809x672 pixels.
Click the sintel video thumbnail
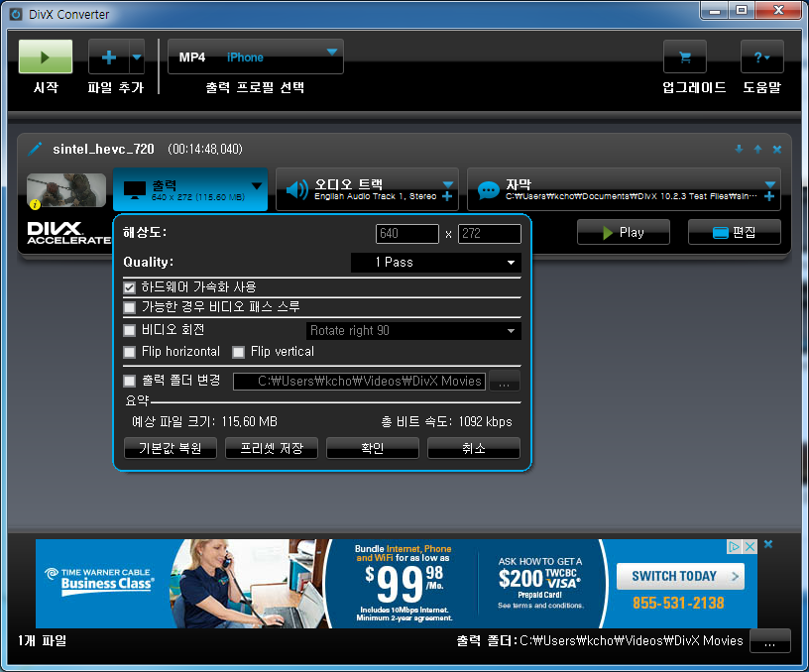(x=66, y=190)
